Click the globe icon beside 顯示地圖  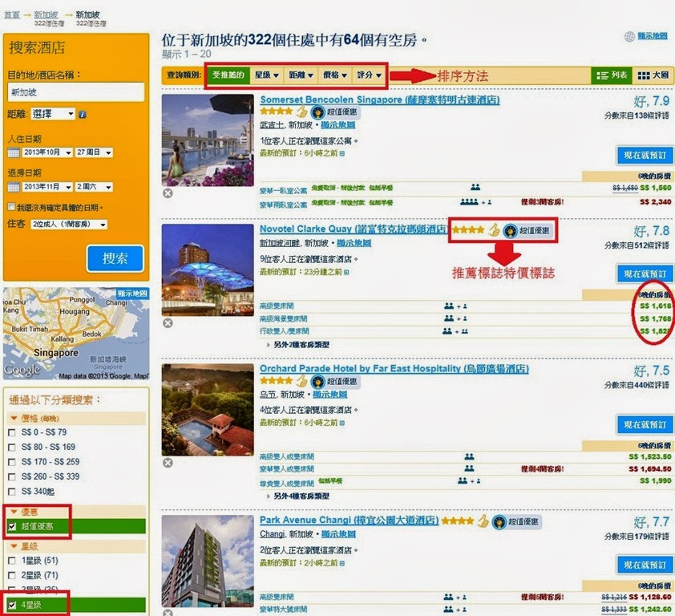(x=629, y=37)
